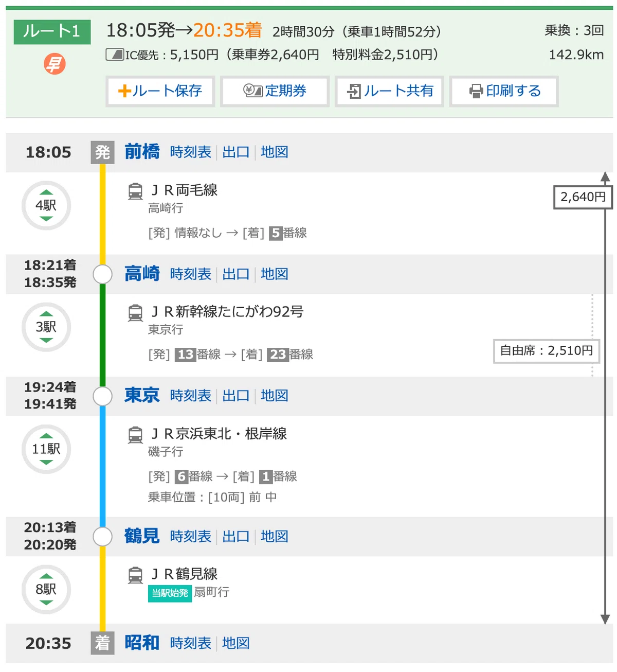Expand the 4駅 stops list

46,205
